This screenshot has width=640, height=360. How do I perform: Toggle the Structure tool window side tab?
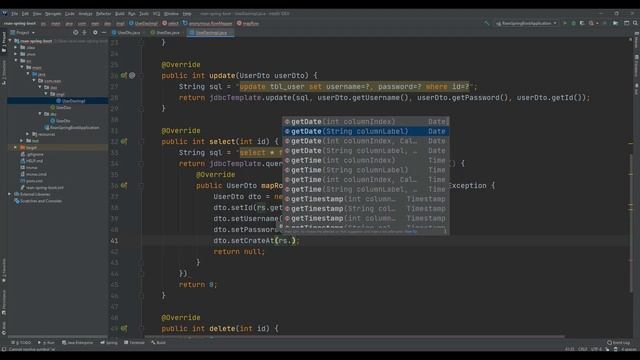(4, 72)
